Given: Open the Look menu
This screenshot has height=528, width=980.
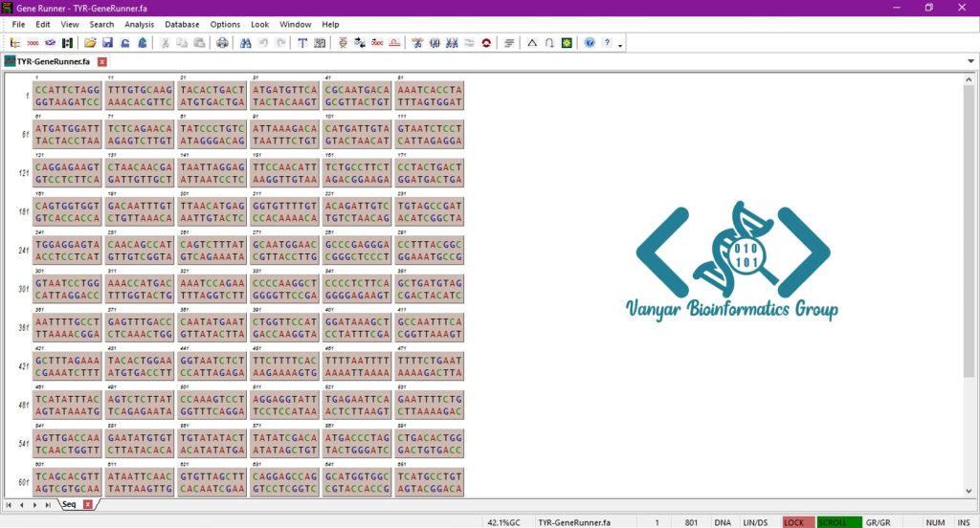Looking at the screenshot, I should [260, 24].
